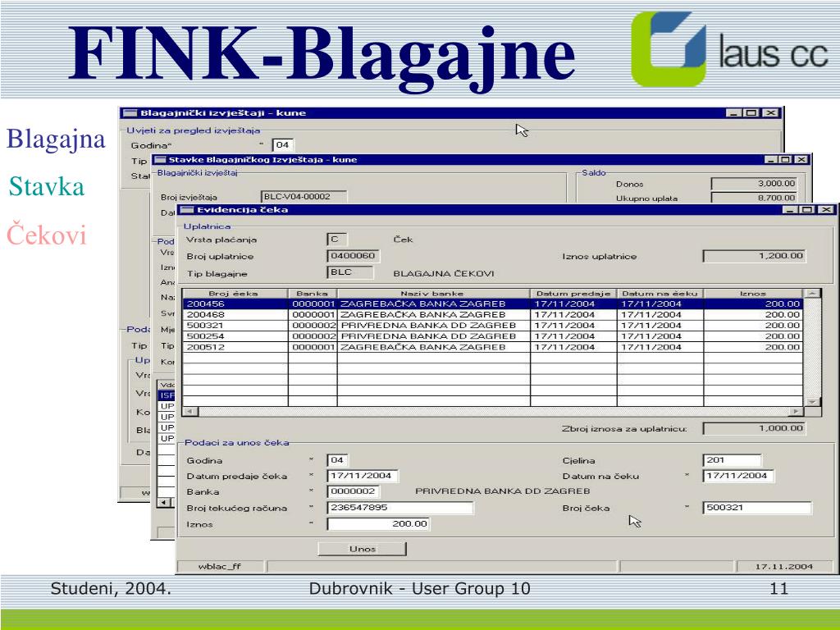Click table scrollbar down arrow in Evidencija čeka
This screenshot has width=840, height=630.
813,401
